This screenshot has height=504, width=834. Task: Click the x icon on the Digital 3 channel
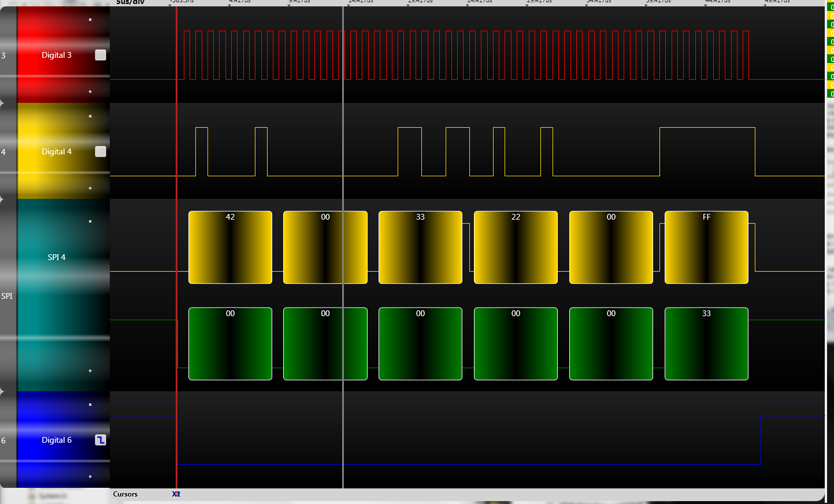[x=90, y=20]
